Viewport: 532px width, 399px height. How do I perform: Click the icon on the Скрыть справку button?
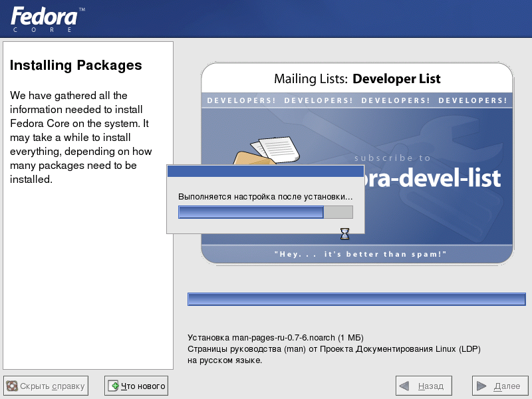point(12,386)
